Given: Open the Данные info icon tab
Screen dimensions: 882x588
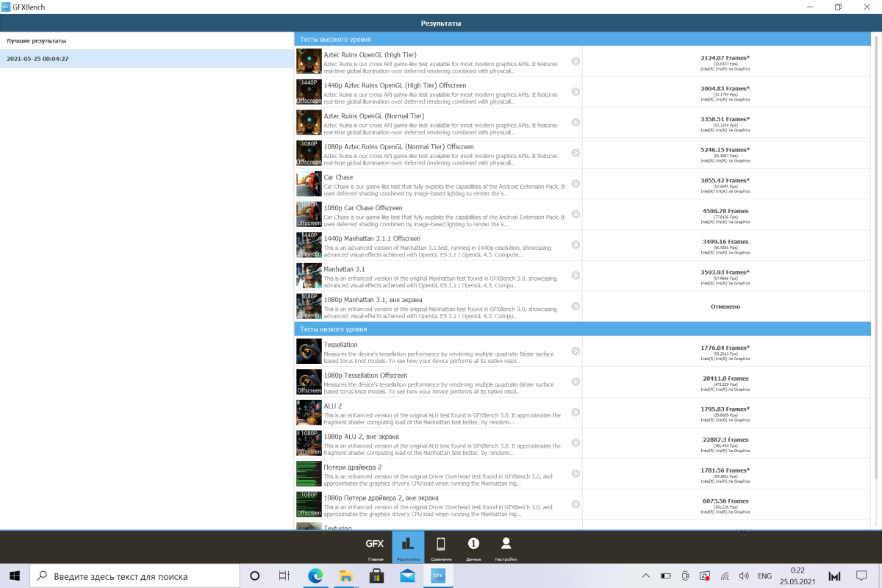Looking at the screenshot, I should point(473,548).
